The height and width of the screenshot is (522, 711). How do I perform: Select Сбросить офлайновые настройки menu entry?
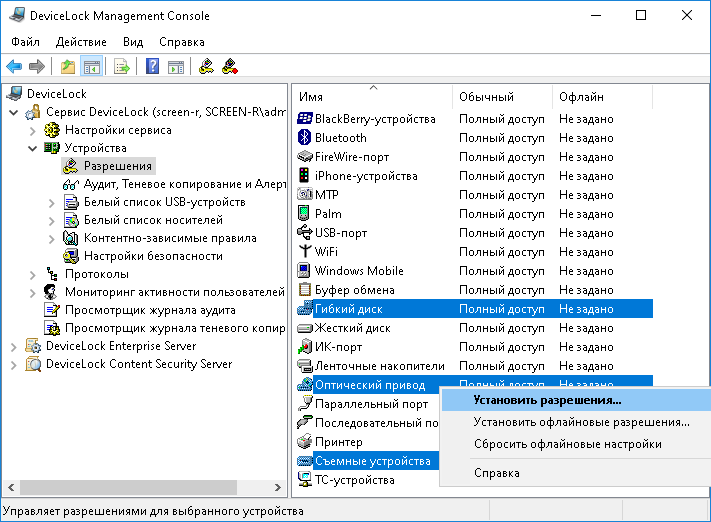[x=567, y=444]
